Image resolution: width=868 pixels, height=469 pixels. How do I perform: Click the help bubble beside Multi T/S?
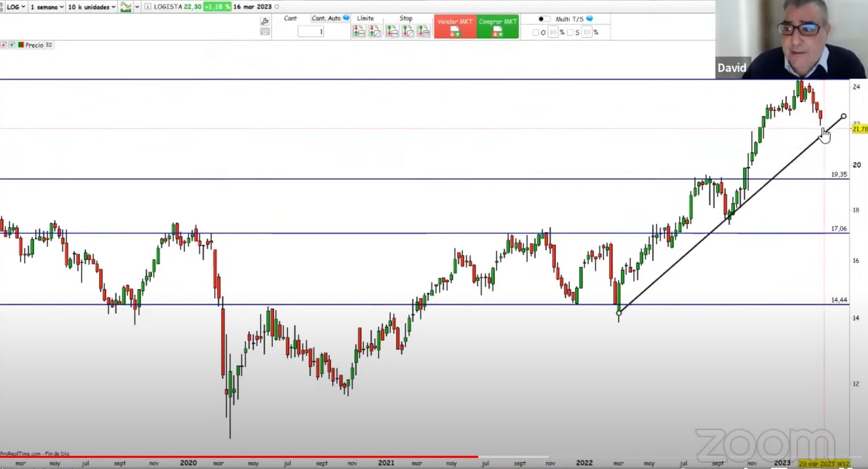click(590, 18)
